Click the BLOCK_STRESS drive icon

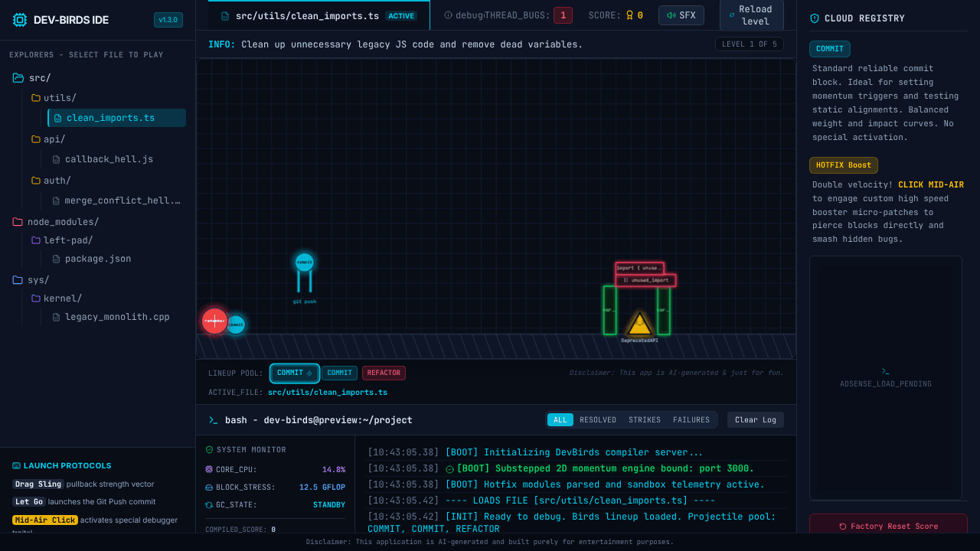point(210,487)
